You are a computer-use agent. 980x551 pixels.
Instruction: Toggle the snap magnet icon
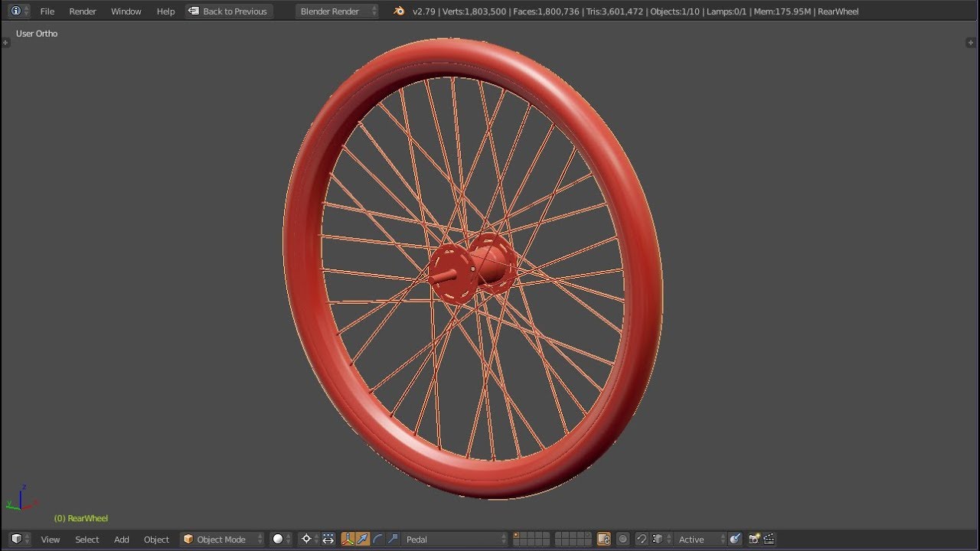[x=642, y=539]
